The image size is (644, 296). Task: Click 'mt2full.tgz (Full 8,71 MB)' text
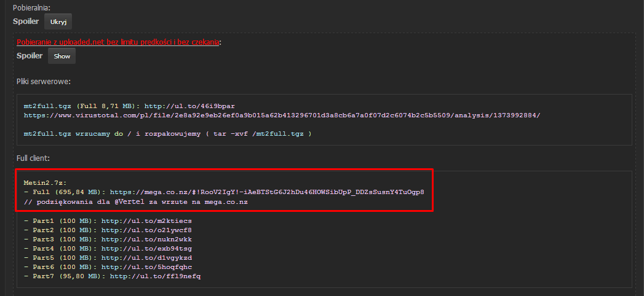[80, 106]
